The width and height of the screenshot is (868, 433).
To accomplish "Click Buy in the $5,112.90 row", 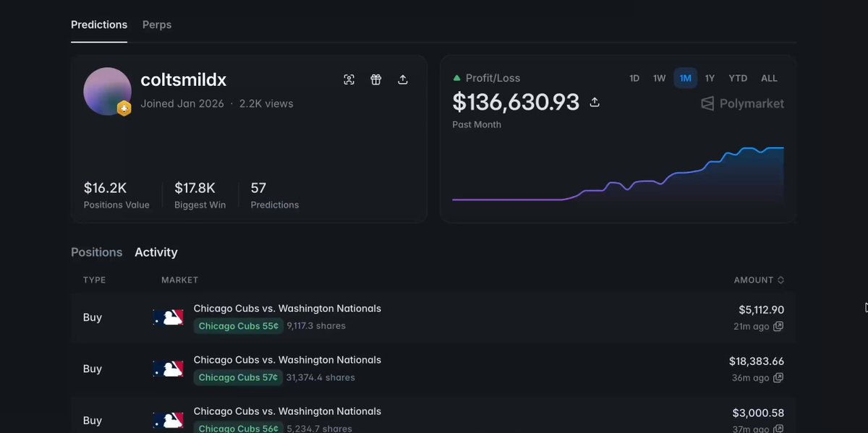I will (93, 317).
